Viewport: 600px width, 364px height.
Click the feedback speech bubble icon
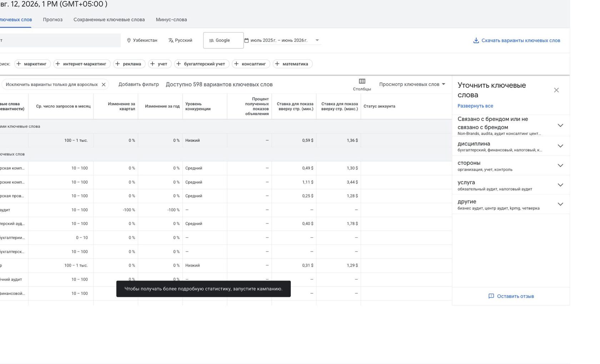[x=491, y=296]
